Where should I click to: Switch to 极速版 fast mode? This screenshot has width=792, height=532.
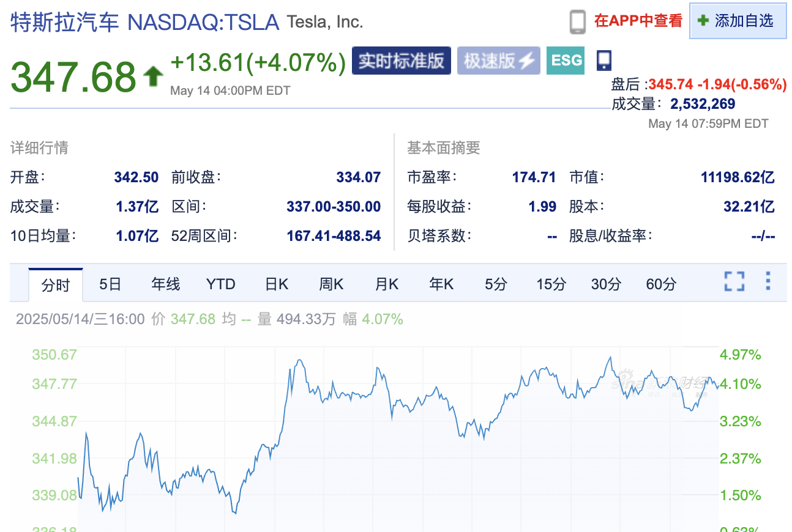(499, 61)
